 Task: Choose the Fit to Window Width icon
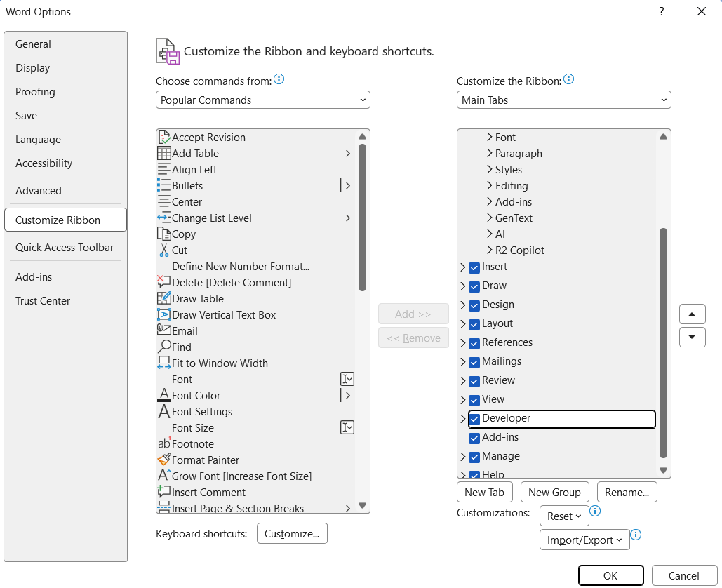pos(164,363)
